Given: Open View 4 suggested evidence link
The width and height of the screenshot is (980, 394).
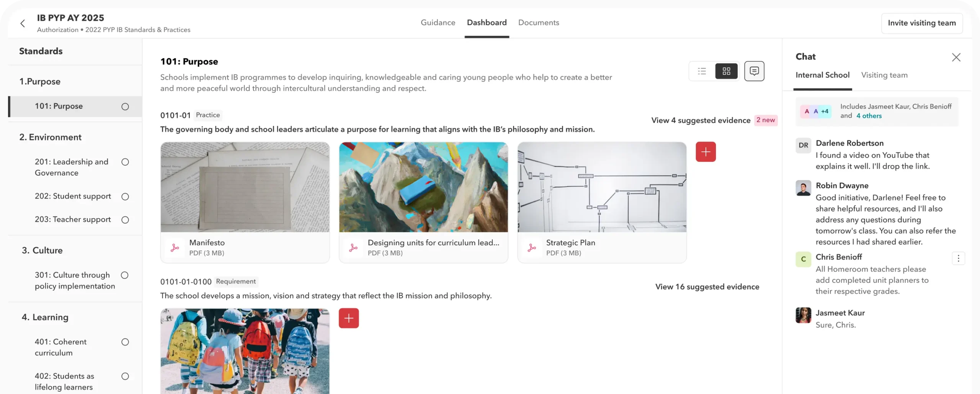Looking at the screenshot, I should (x=701, y=120).
